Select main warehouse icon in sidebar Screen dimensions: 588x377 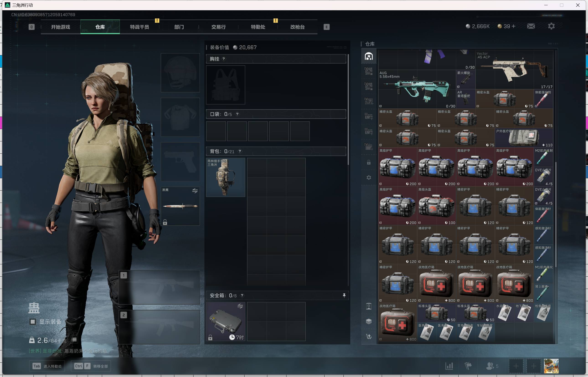coord(369,56)
